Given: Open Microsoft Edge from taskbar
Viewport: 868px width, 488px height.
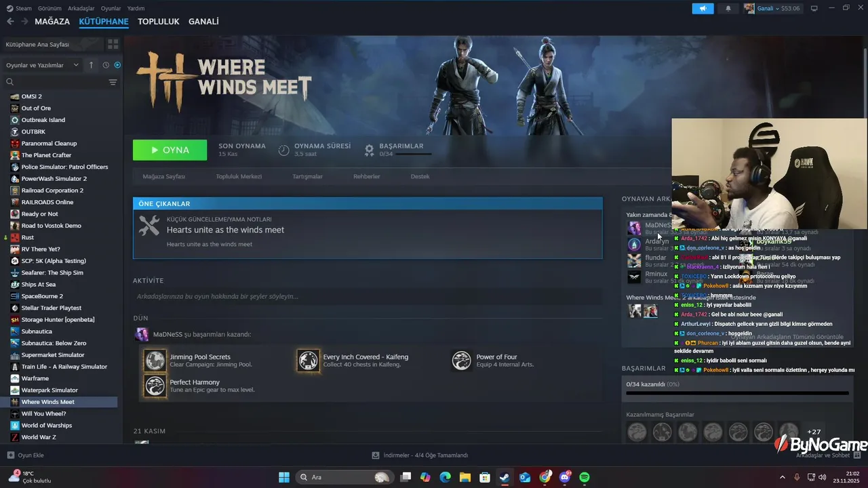Looking at the screenshot, I should [x=445, y=477].
